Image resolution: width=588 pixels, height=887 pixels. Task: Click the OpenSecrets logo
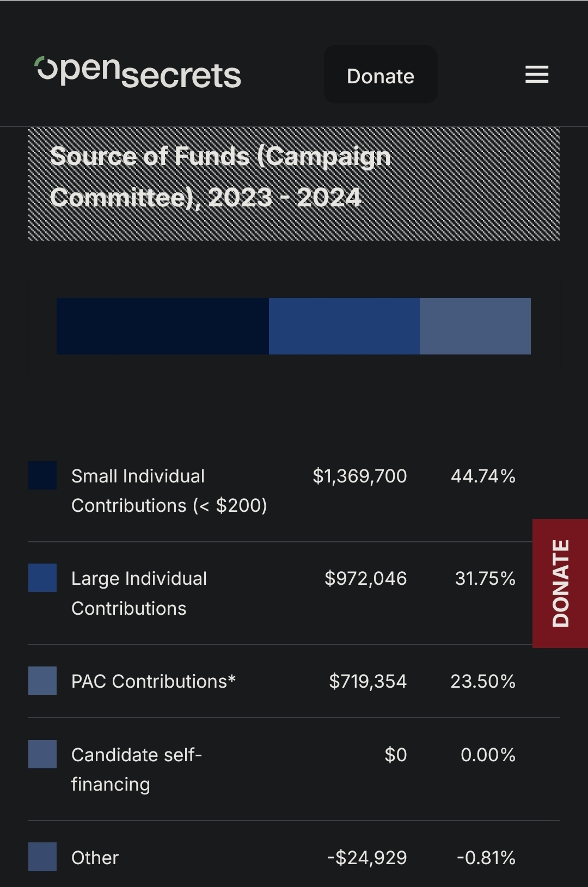(x=138, y=72)
